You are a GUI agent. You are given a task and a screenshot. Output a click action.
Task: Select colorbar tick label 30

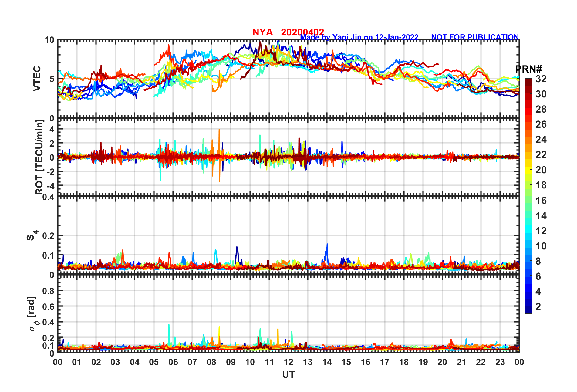(x=541, y=94)
